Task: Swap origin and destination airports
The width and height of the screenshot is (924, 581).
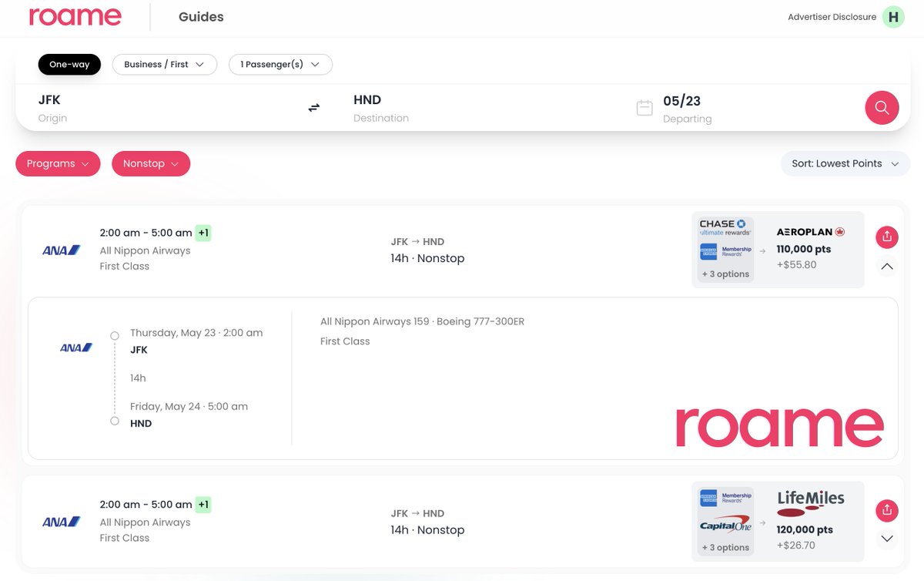Action: [x=313, y=108]
